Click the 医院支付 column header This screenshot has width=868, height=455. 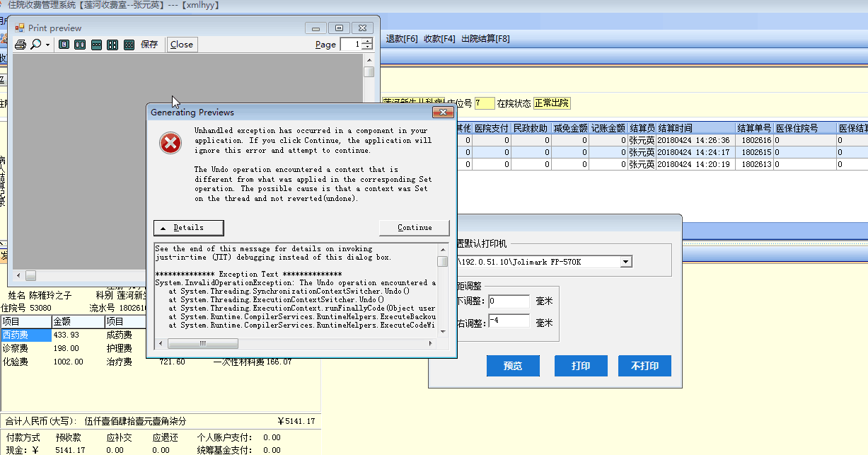[492, 128]
